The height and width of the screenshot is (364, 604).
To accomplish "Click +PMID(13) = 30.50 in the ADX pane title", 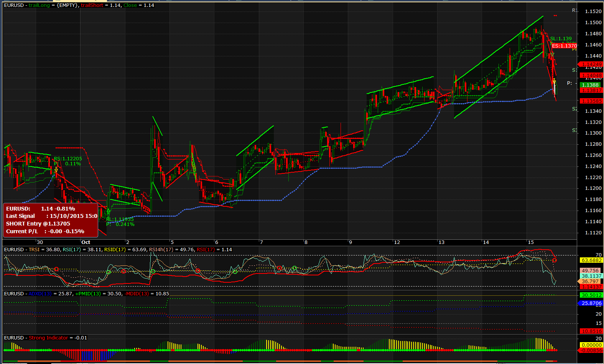I will (98, 294).
